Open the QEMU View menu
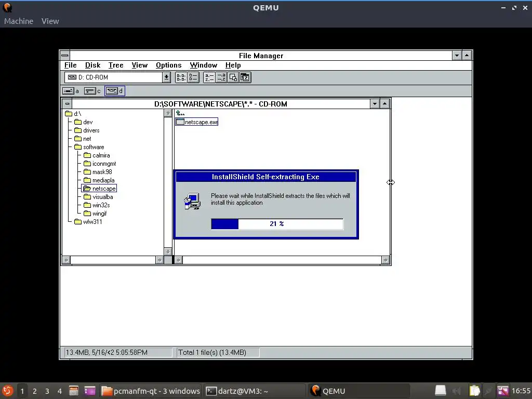This screenshot has height=399, width=532. click(x=50, y=21)
